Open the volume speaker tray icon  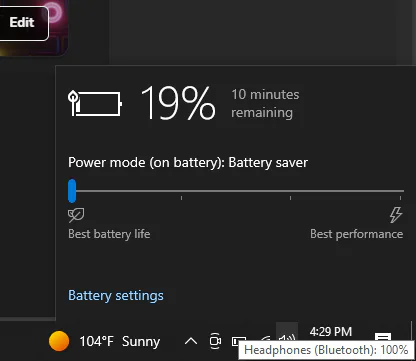click(287, 339)
